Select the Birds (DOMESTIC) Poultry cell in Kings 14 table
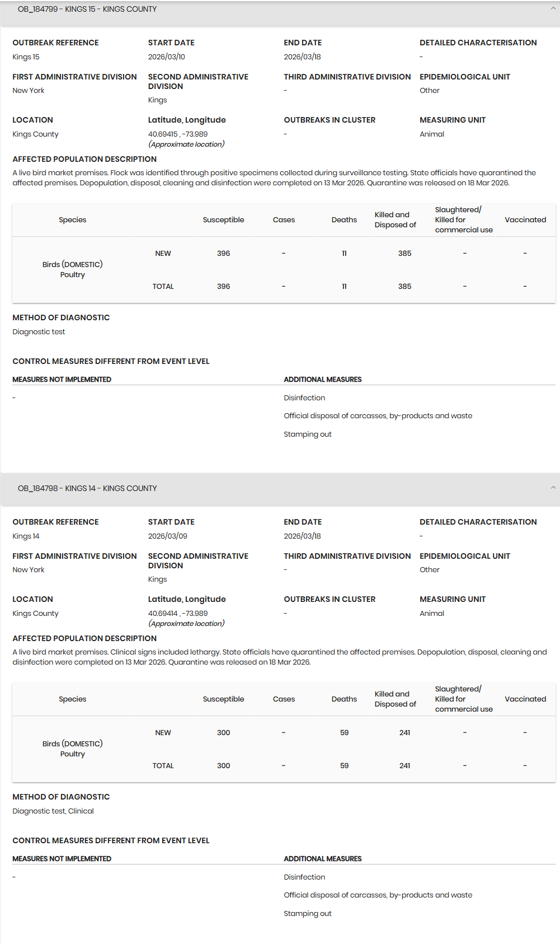This screenshot has width=560, height=944. click(73, 749)
